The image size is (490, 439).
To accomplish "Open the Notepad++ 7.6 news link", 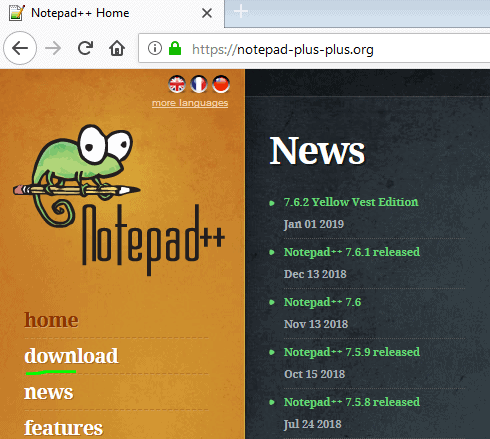I will click(x=322, y=302).
